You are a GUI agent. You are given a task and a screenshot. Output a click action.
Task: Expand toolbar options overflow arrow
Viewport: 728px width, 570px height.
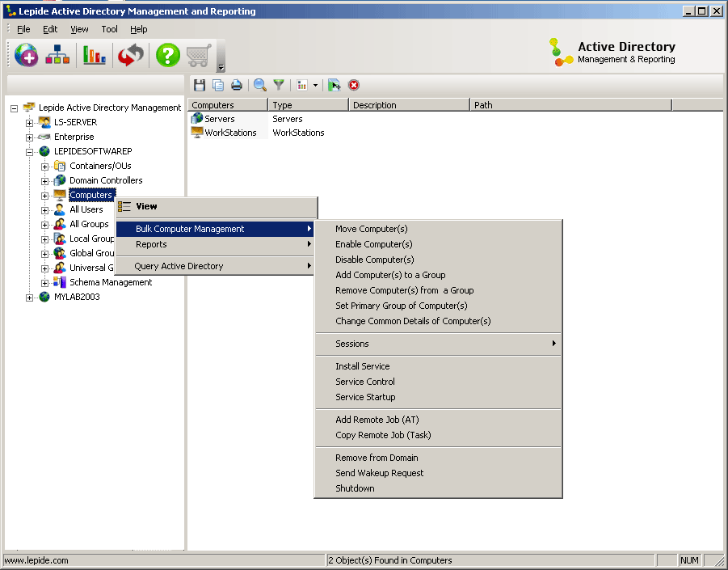(221, 67)
